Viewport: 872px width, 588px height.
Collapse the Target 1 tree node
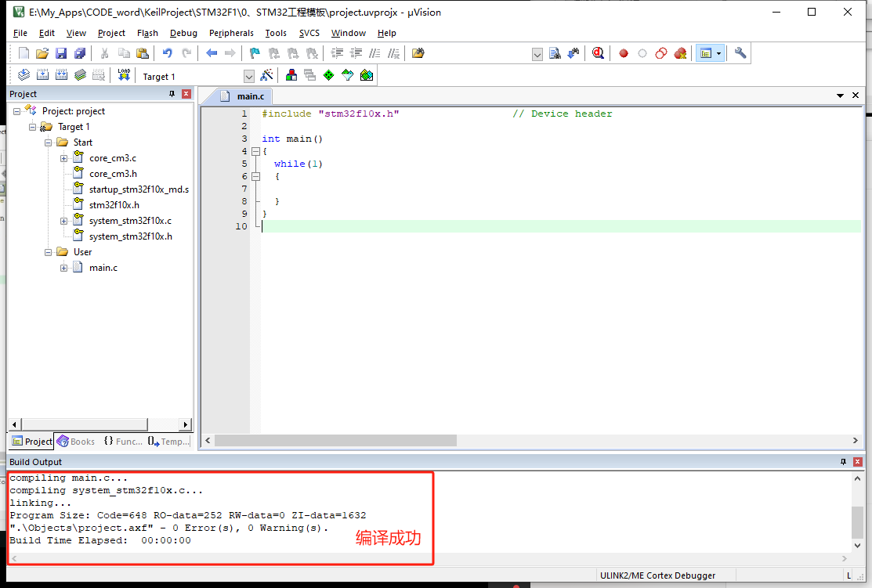click(x=33, y=127)
